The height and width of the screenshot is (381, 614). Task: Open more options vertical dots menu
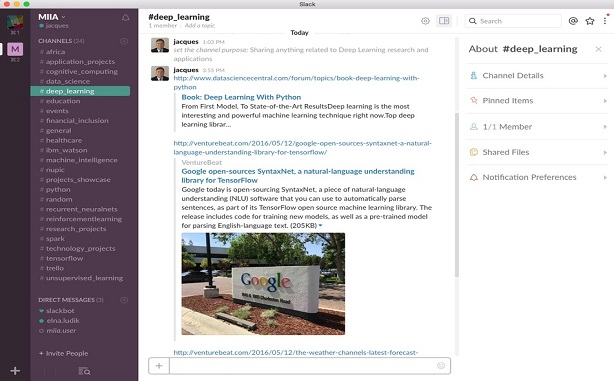605,21
